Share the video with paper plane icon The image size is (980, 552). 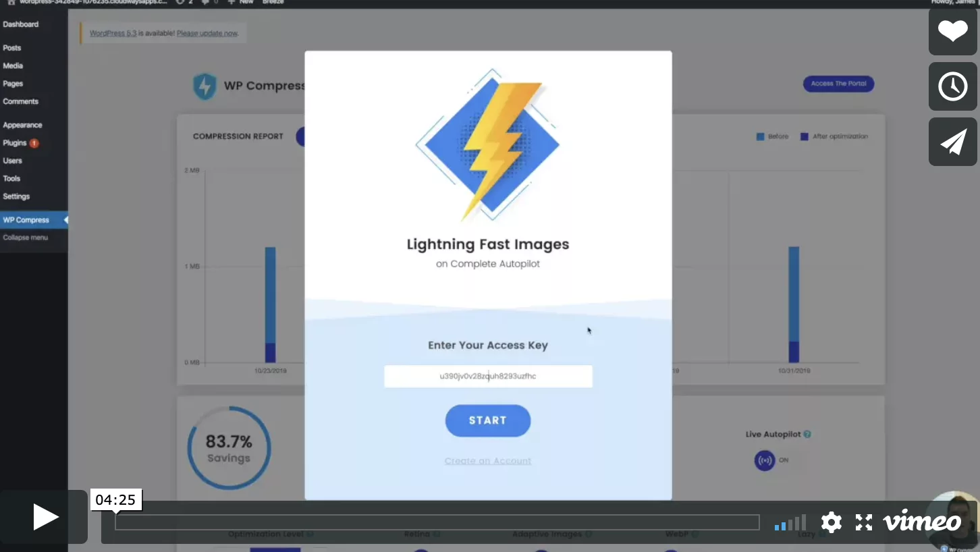[952, 142]
